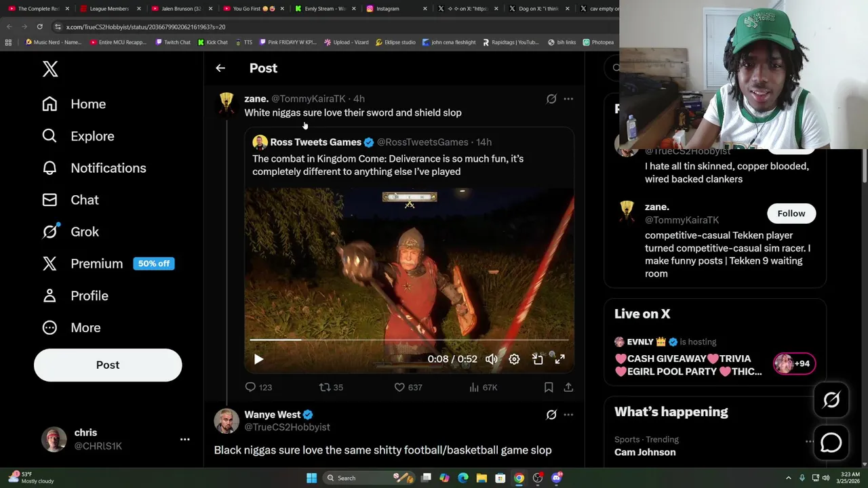Like the post with 637 likes
Viewport: 868px width, 488px height.
click(x=408, y=387)
